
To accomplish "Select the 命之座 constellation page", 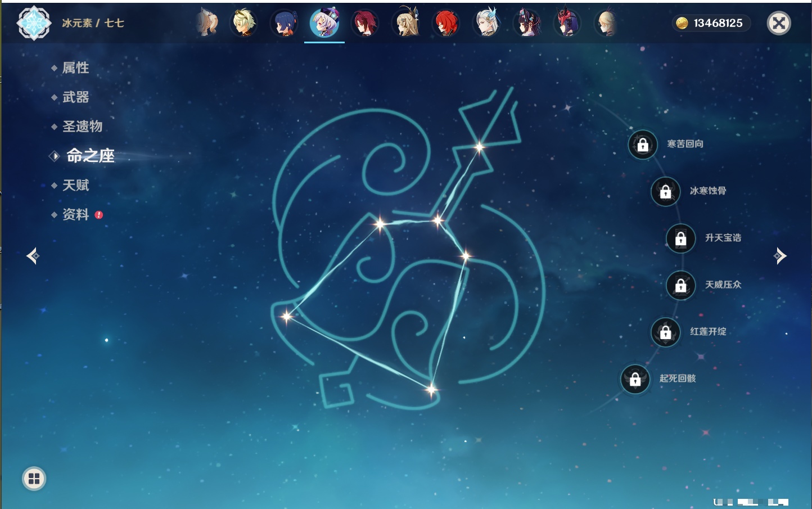I will pyautogui.click(x=91, y=156).
